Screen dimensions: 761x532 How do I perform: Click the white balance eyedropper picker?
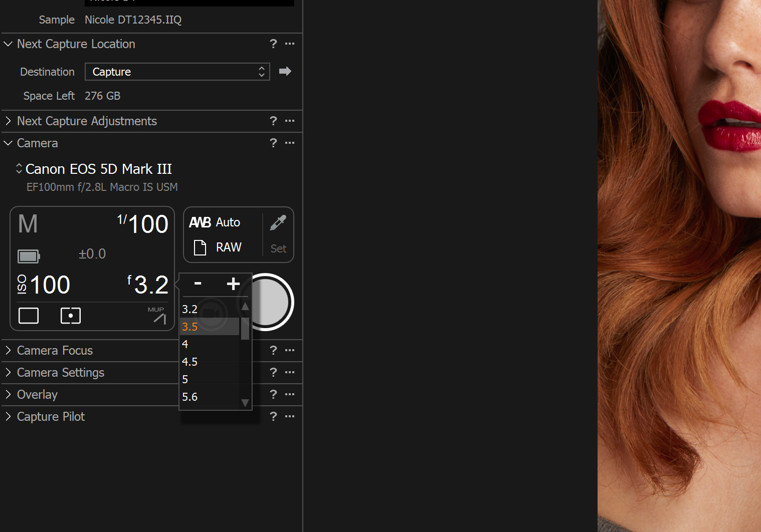[278, 223]
